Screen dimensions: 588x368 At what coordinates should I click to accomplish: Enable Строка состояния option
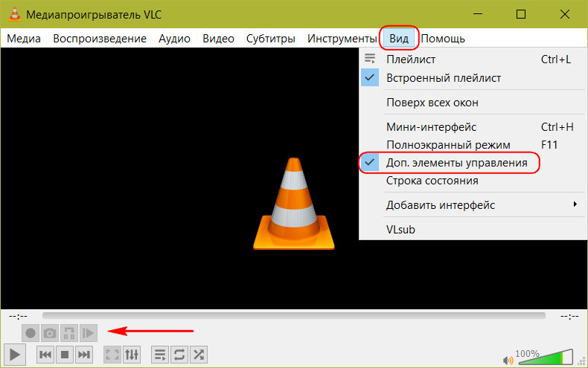coord(473,181)
